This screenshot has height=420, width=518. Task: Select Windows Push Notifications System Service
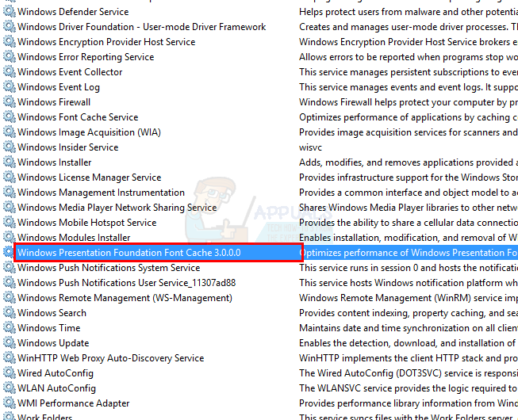pyautogui.click(x=109, y=268)
